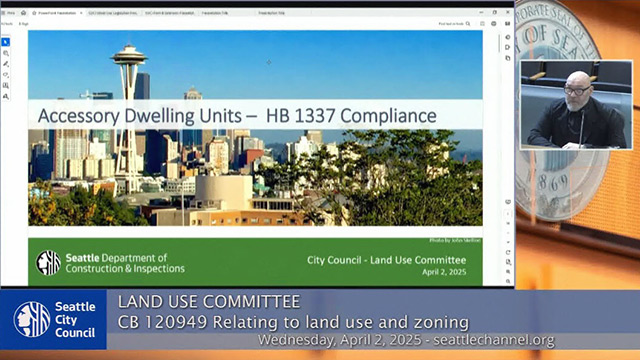The height and width of the screenshot is (360, 640).
Task: Click the current page number box
Action: tap(508, 213)
